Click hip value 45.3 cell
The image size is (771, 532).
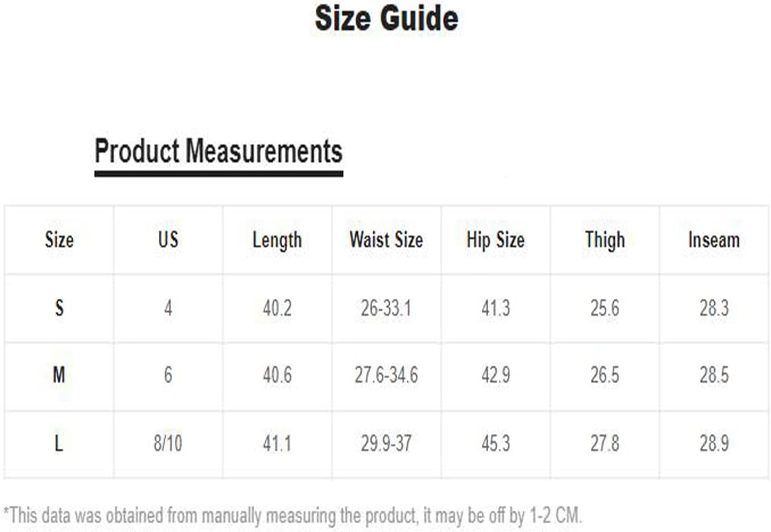point(495,443)
